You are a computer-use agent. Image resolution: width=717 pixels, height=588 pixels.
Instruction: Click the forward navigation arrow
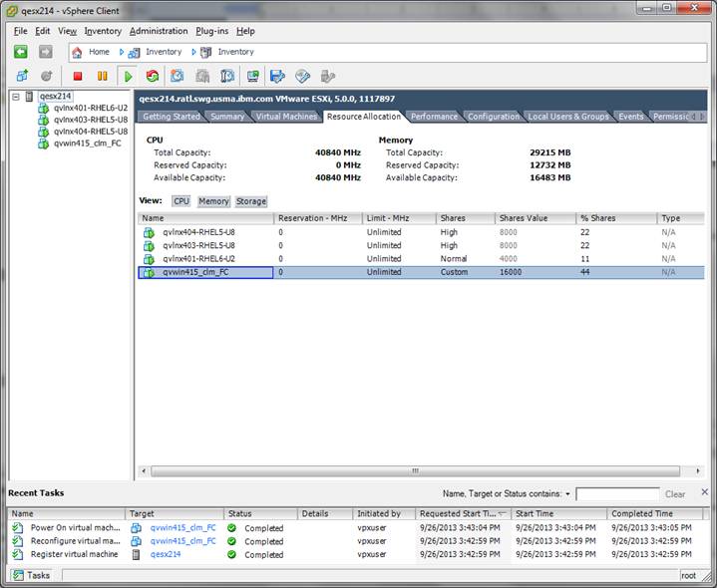45,52
